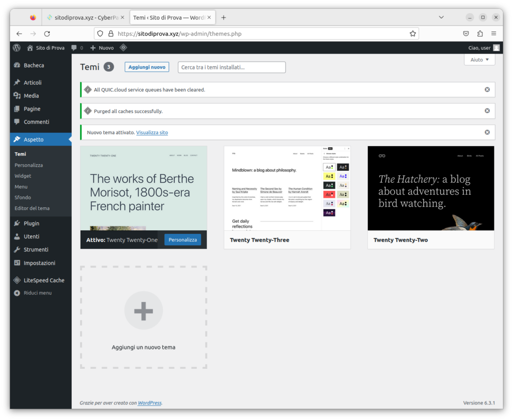Click Twenty Twenty-Two theme name
Screen dimensions: 513x420
(400, 240)
